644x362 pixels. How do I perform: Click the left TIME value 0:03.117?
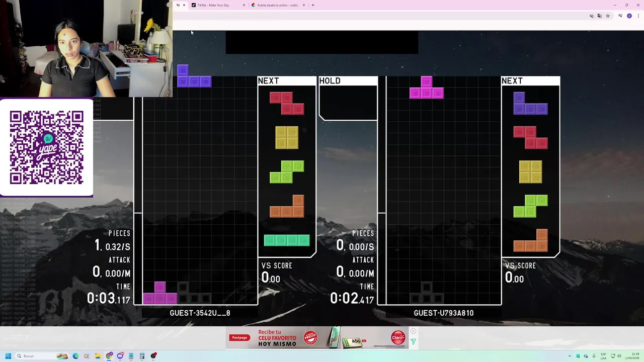pos(108,299)
